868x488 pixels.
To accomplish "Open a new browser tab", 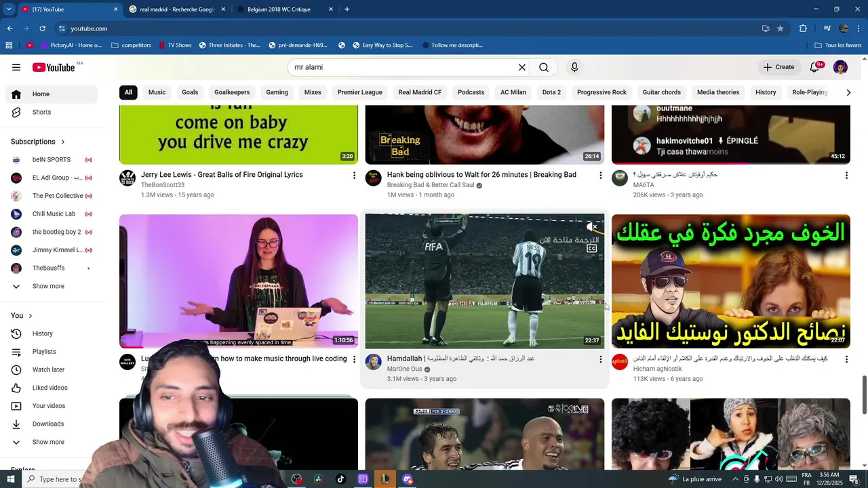I will (x=347, y=9).
